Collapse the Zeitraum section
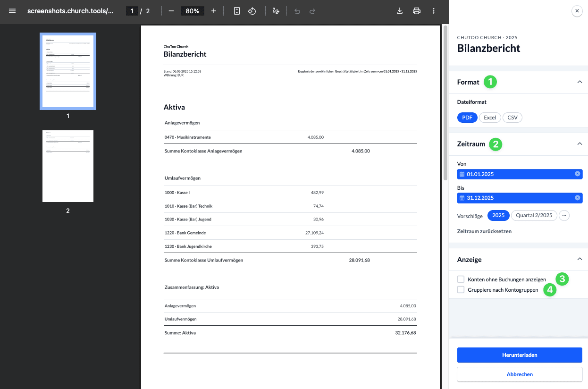Image resolution: width=588 pixels, height=389 pixels. [580, 144]
